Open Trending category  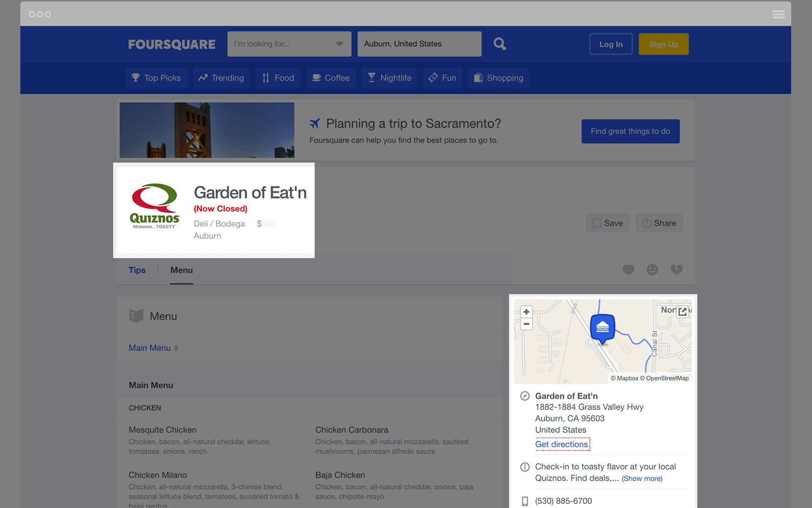coord(221,78)
